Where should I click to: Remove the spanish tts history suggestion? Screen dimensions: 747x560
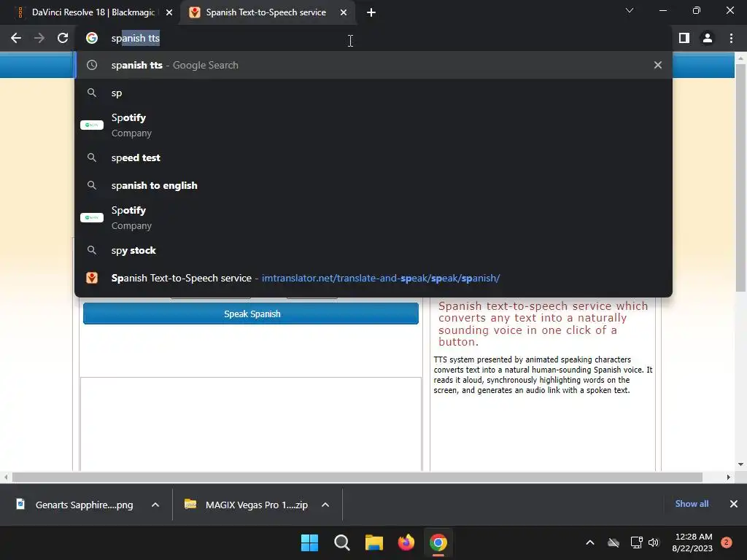click(658, 65)
